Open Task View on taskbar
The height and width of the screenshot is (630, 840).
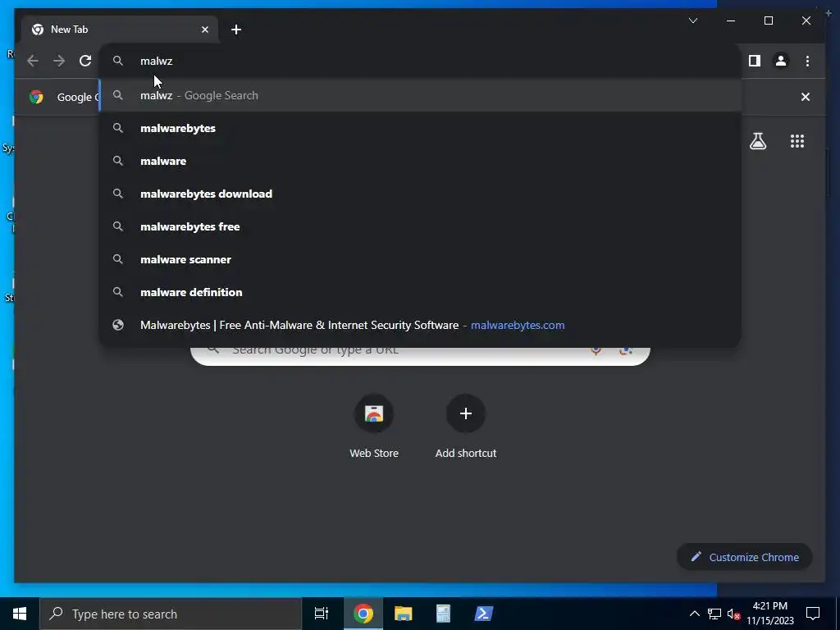tap(322, 614)
